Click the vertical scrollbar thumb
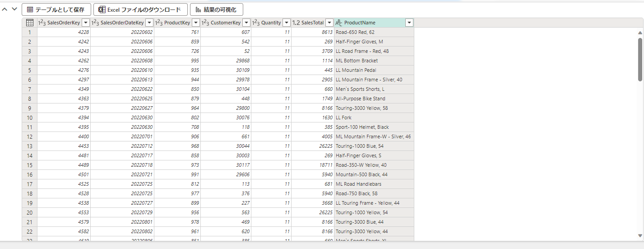The image size is (644, 249). [x=640, y=60]
